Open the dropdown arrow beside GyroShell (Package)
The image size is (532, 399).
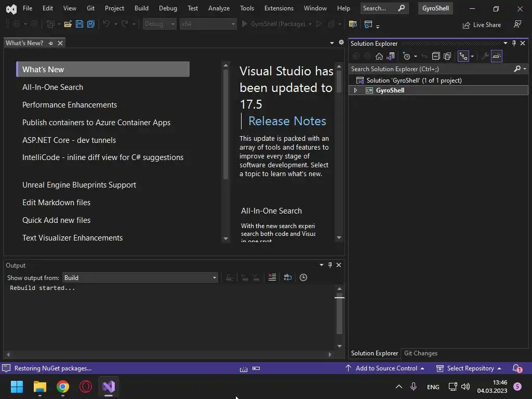pyautogui.click(x=310, y=24)
